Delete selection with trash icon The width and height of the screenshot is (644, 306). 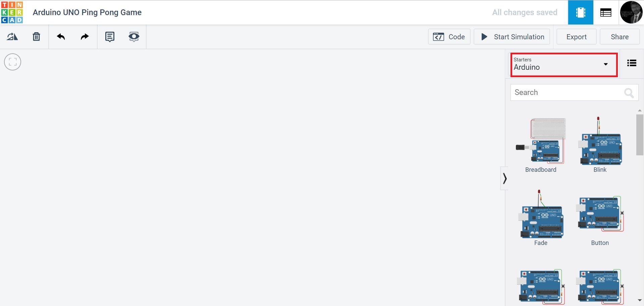coord(36,37)
